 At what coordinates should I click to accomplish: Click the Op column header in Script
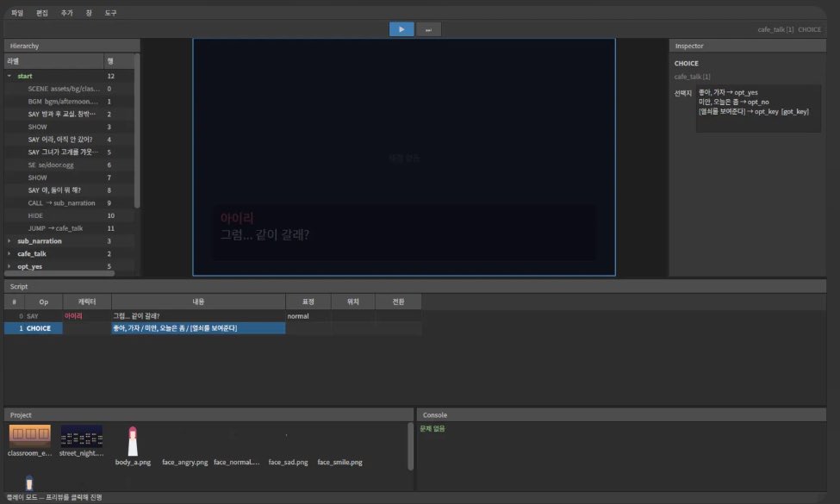(x=43, y=302)
